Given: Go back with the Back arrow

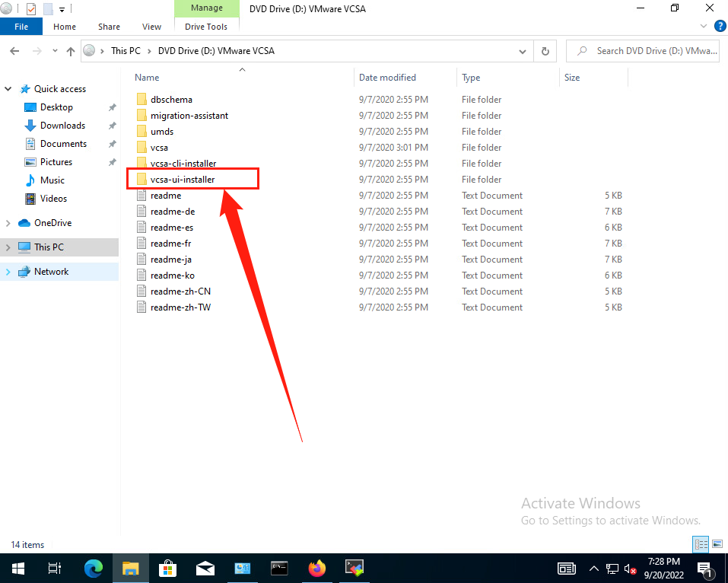Looking at the screenshot, I should [x=14, y=51].
